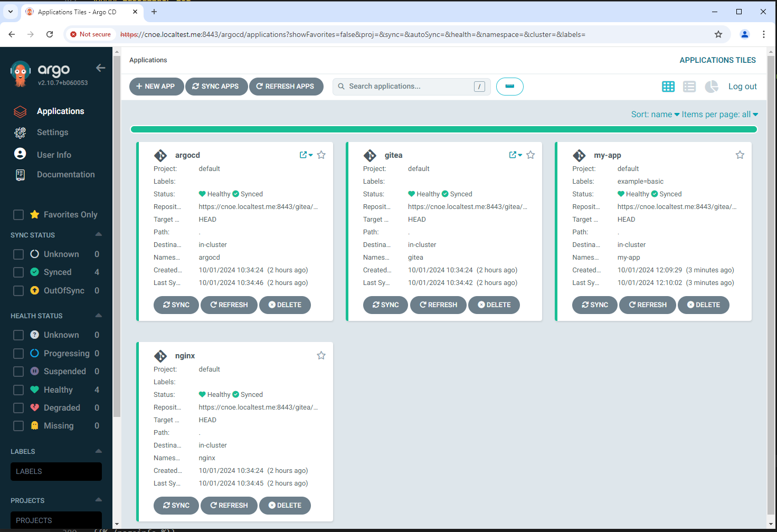Open the gitea external link icon

click(513, 155)
